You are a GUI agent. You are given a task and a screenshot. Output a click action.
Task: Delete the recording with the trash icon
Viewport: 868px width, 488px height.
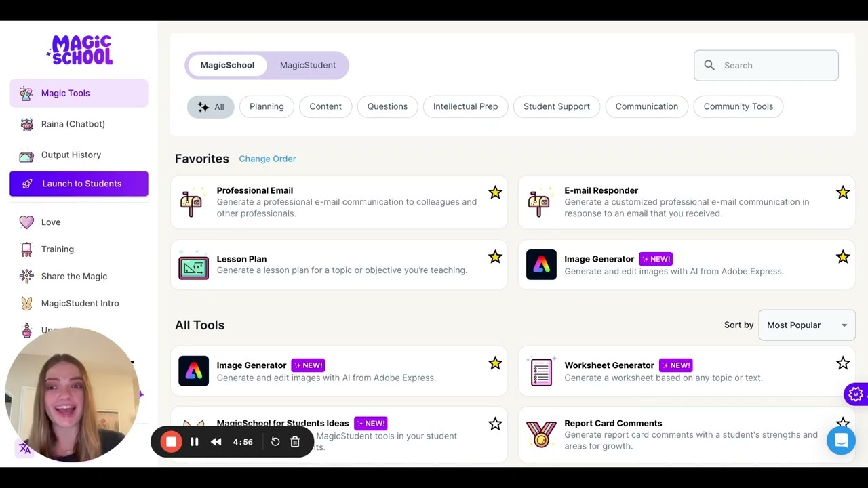pyautogui.click(x=295, y=442)
